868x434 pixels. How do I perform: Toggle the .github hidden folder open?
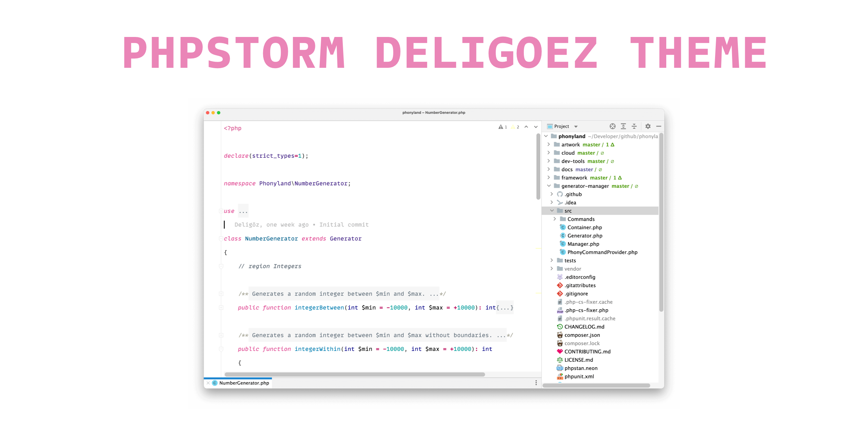click(x=552, y=194)
